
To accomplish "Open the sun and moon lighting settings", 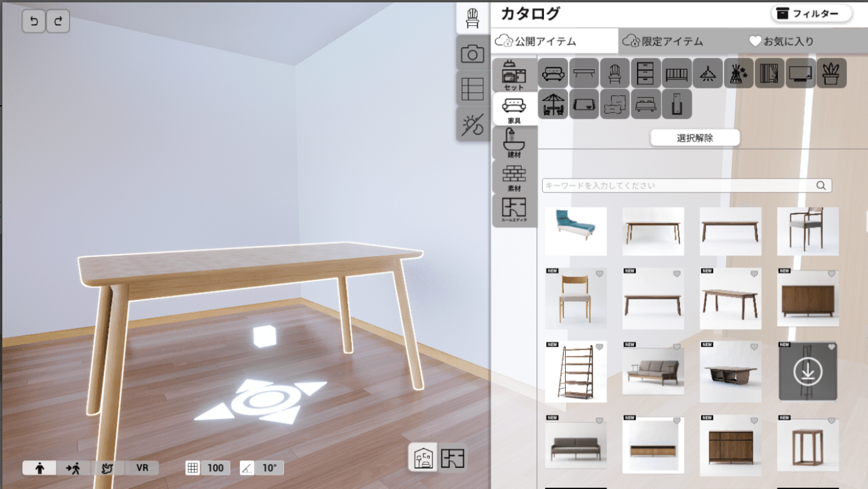I will pyautogui.click(x=473, y=125).
